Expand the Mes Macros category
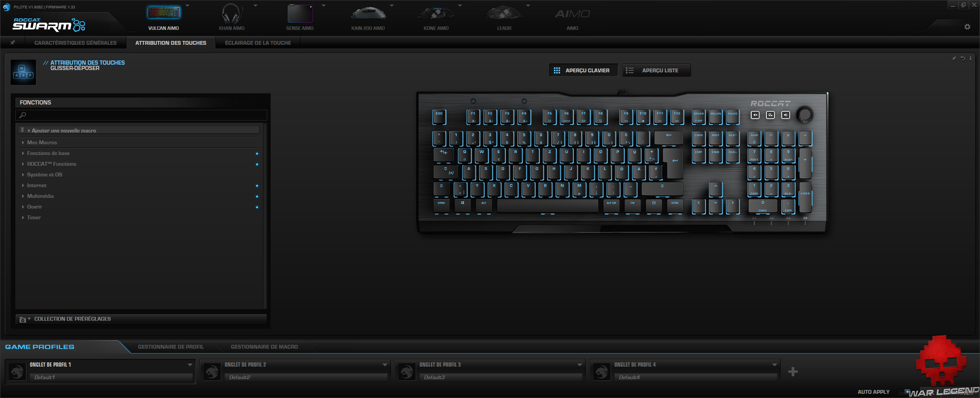 23,142
